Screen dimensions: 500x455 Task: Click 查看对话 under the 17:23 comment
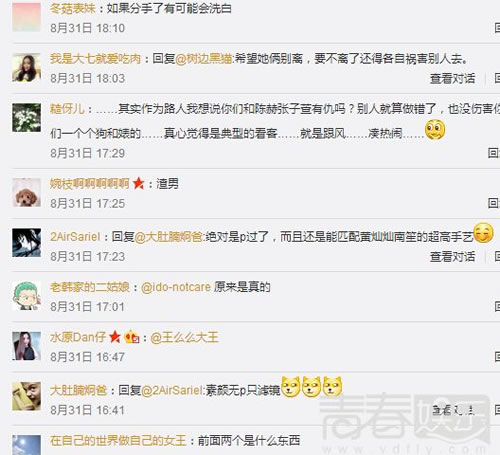[452, 257]
